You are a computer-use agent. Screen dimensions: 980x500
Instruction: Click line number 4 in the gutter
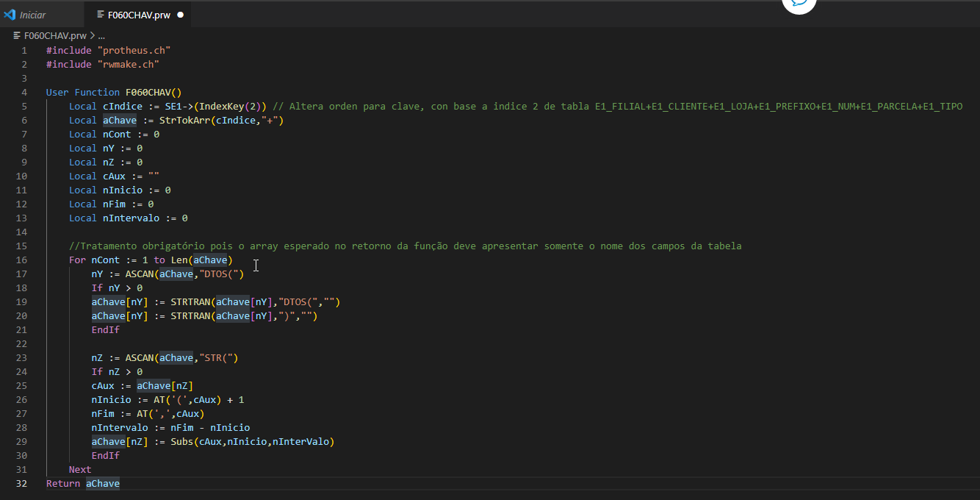24,92
